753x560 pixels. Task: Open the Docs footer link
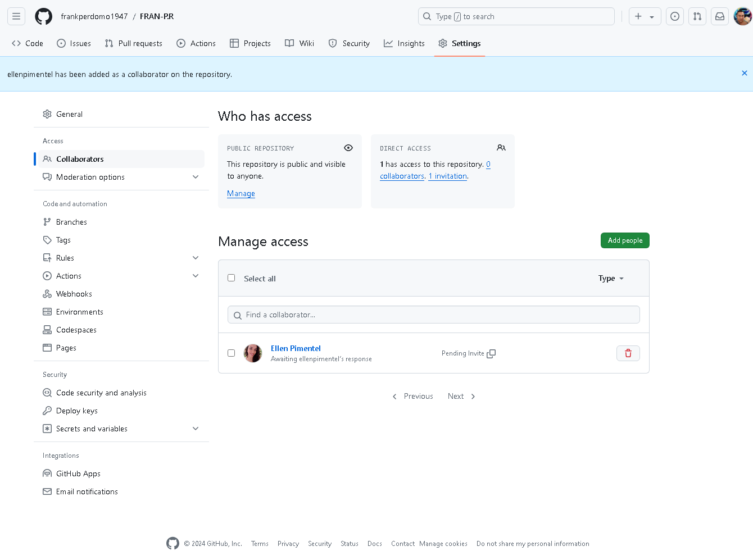(x=375, y=544)
